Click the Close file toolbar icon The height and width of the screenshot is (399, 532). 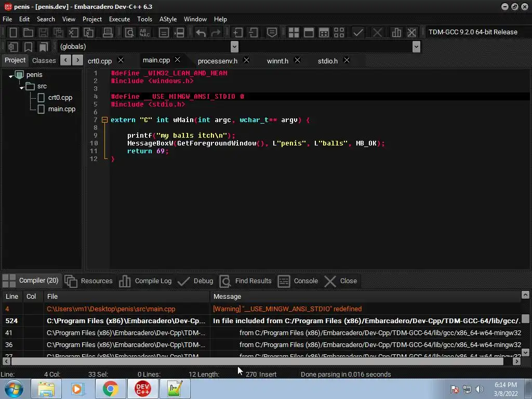(x=73, y=33)
